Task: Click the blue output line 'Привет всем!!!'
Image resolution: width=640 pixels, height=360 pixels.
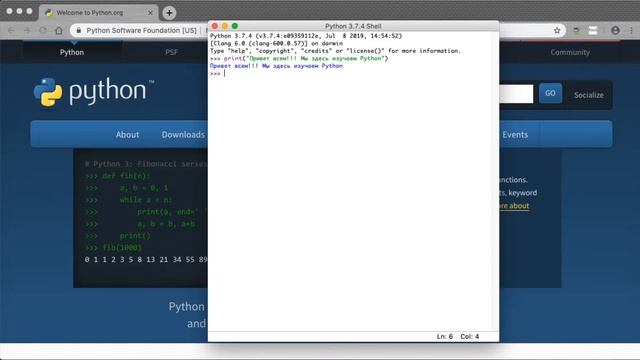Action: tap(276, 66)
